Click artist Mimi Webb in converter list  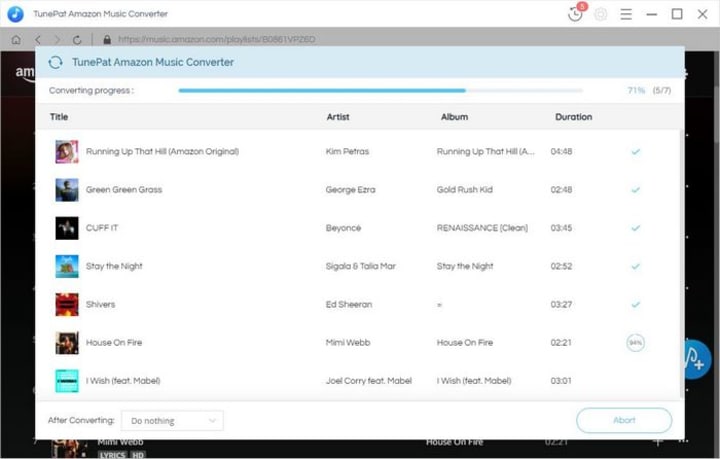[x=348, y=342]
